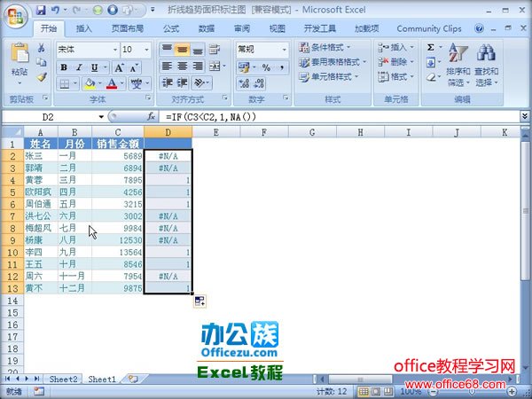Center text horizontally
Image resolution: width=532 pixels, height=399 pixels.
[x=182, y=66]
